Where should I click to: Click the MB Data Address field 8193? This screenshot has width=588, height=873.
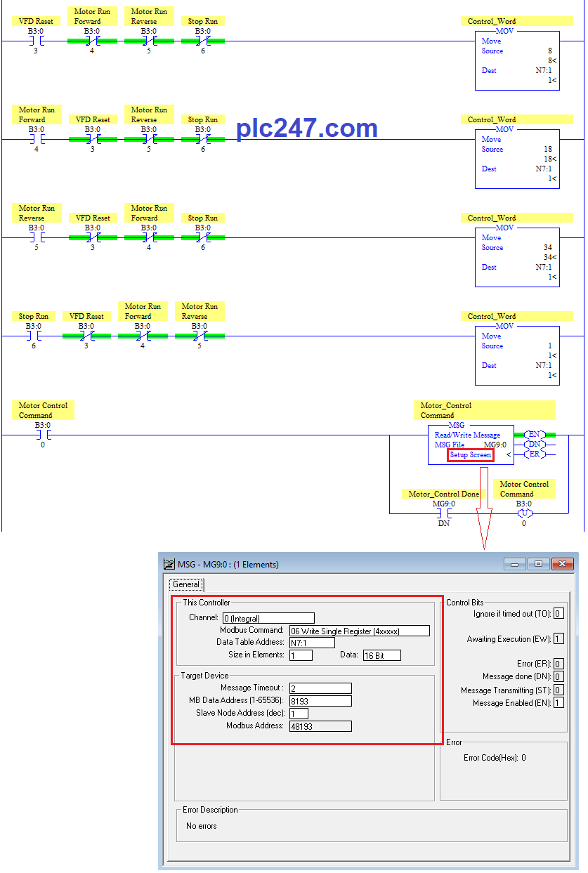click(x=320, y=701)
